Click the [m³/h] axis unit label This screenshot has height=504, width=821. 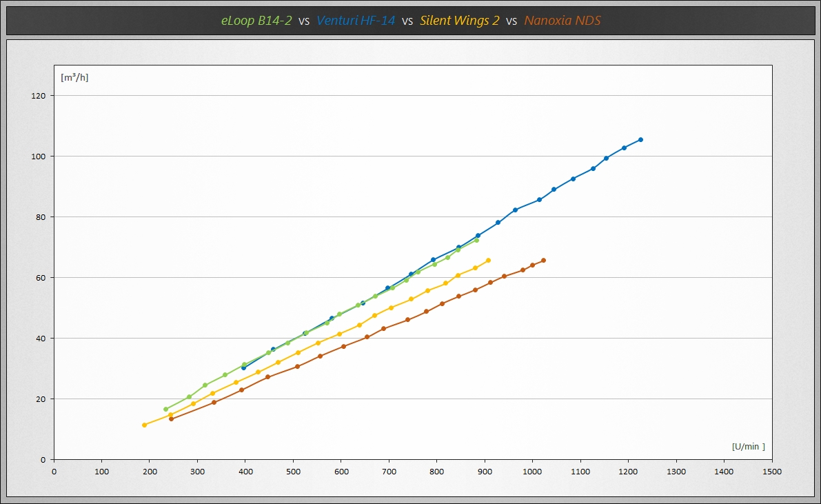click(74, 77)
